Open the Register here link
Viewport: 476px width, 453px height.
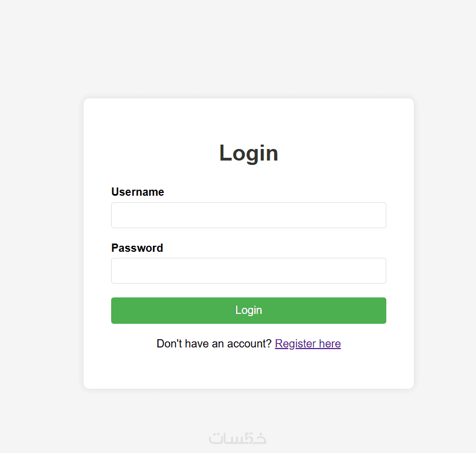[x=308, y=344]
